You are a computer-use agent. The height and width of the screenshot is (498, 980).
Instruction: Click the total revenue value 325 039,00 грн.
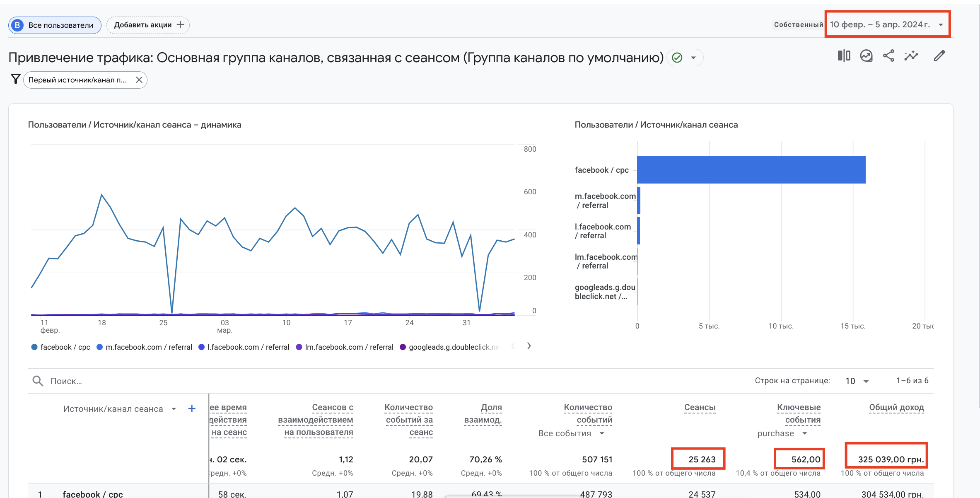[891, 459]
